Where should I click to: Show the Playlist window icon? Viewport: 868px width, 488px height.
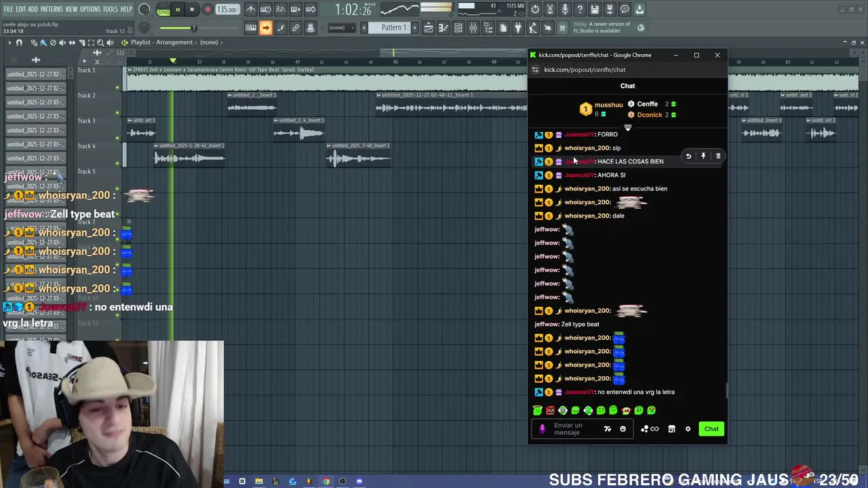pos(429,28)
